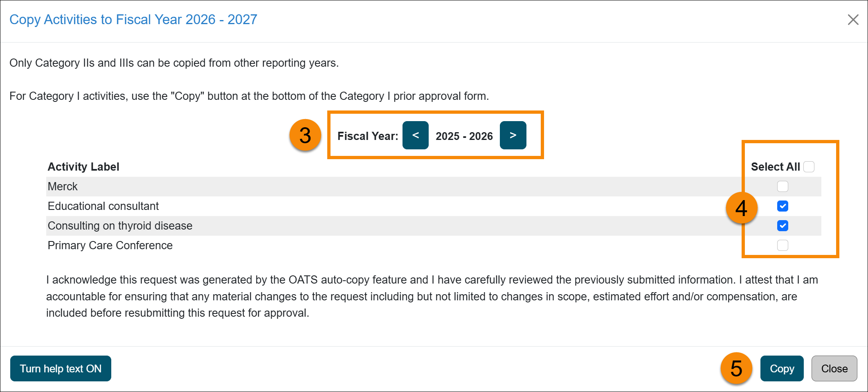Turn help text ON
The image size is (868, 392).
click(61, 369)
